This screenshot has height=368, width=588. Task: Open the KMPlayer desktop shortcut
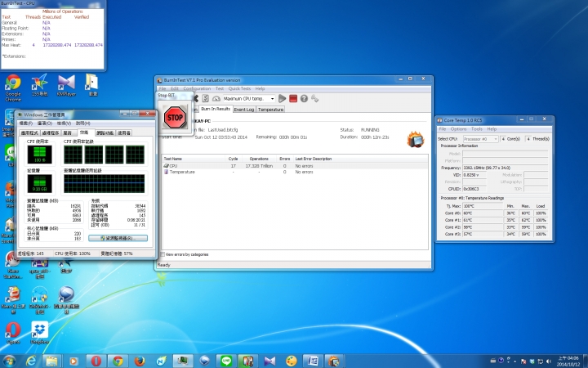pyautogui.click(x=66, y=86)
